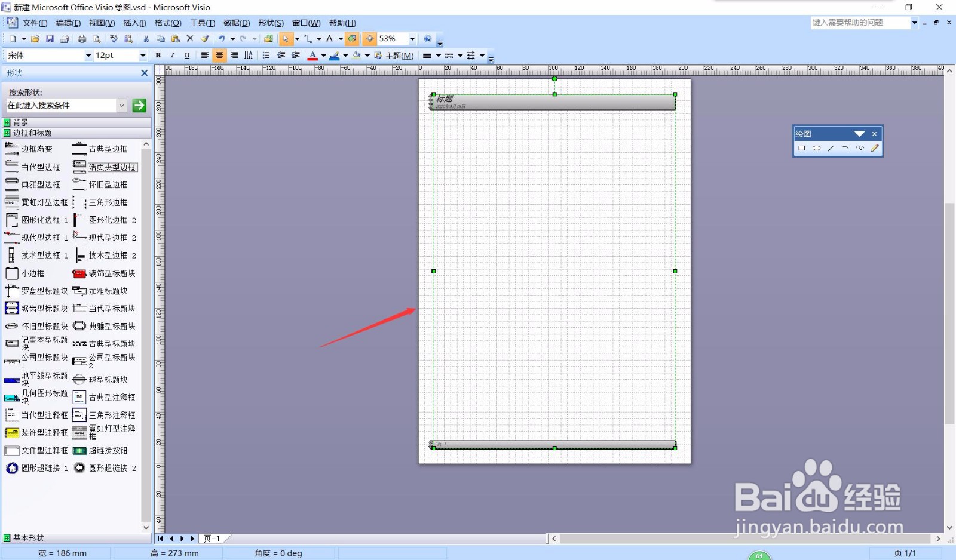
Task: Open the Shapes window toolbar icon
Action: 269,39
